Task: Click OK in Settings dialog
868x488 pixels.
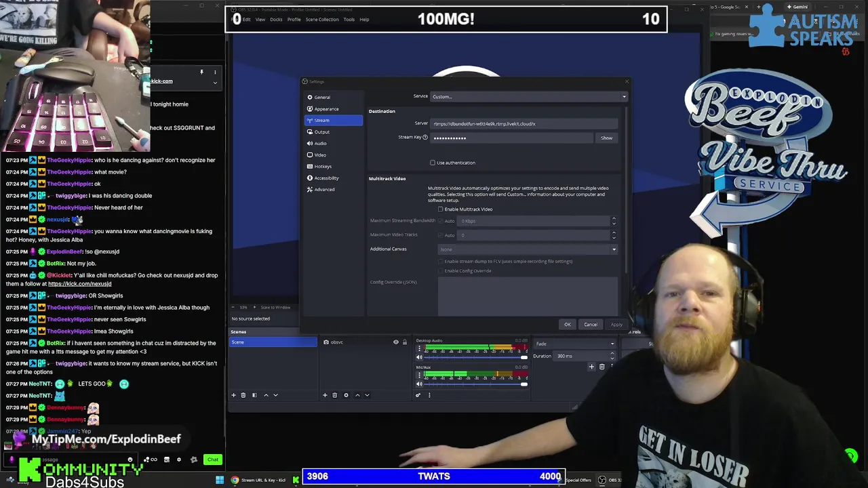Action: (x=568, y=325)
